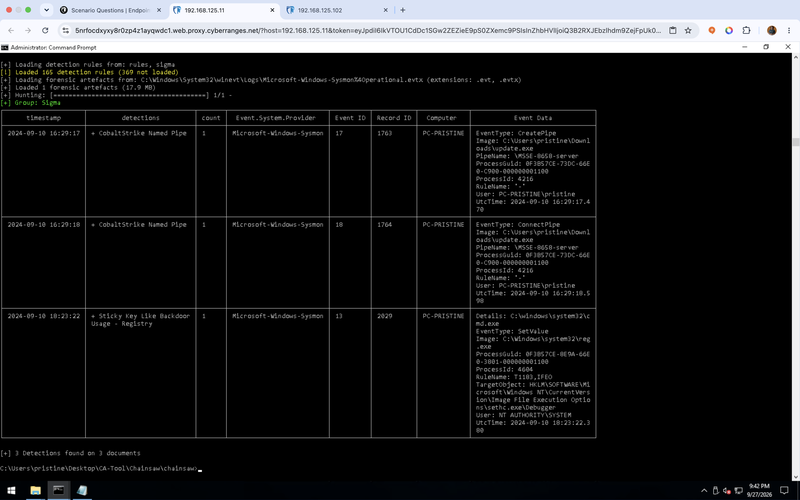The width and height of the screenshot is (800, 500).
Task: Focus the cyberranges.net URL address bar
Action: (367, 31)
